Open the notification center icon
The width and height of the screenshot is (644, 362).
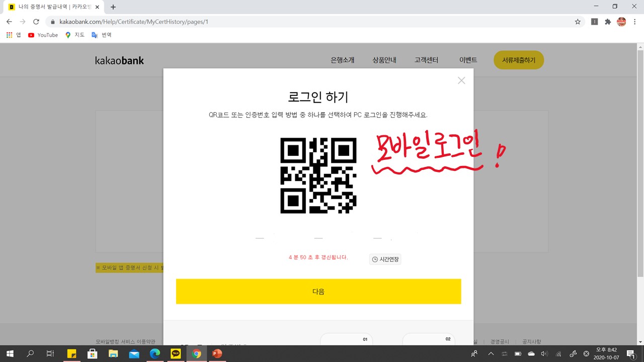click(630, 354)
